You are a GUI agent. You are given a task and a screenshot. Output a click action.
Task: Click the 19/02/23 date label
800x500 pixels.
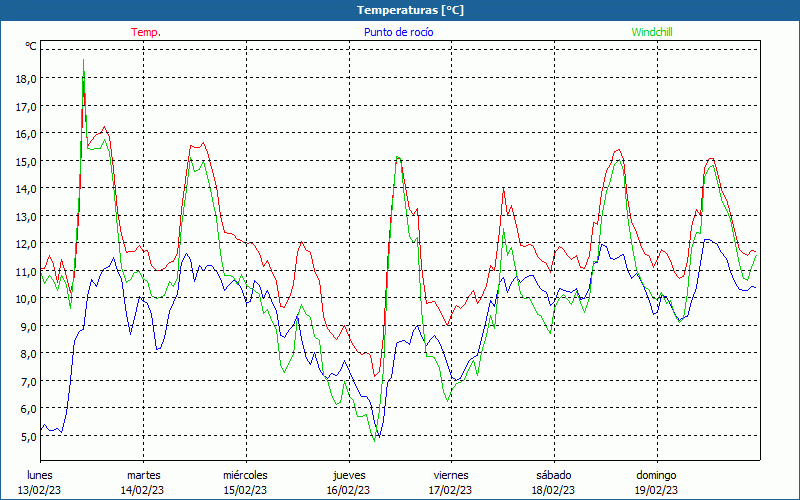(656, 490)
